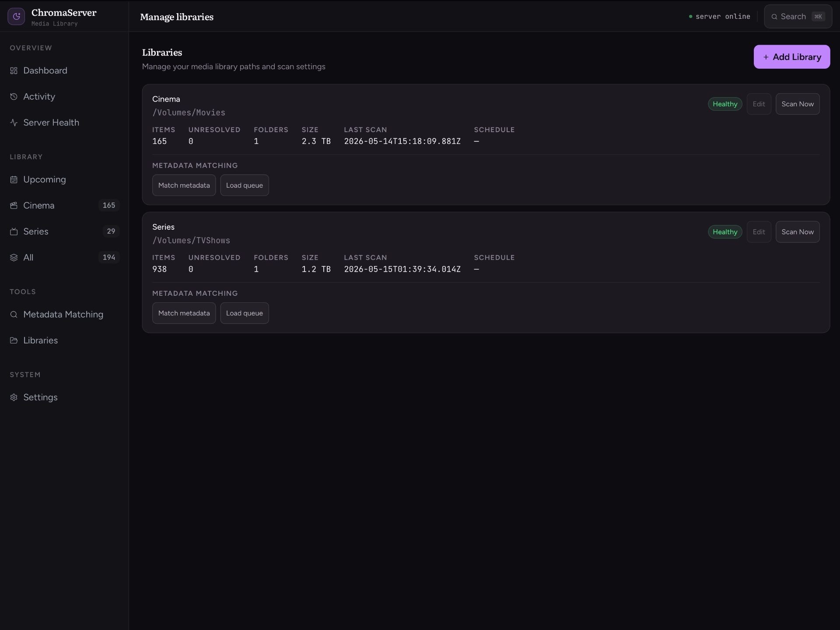Screen dimensions: 840x630
Task: Go to Activity in sidebar
Action: point(64,97)
